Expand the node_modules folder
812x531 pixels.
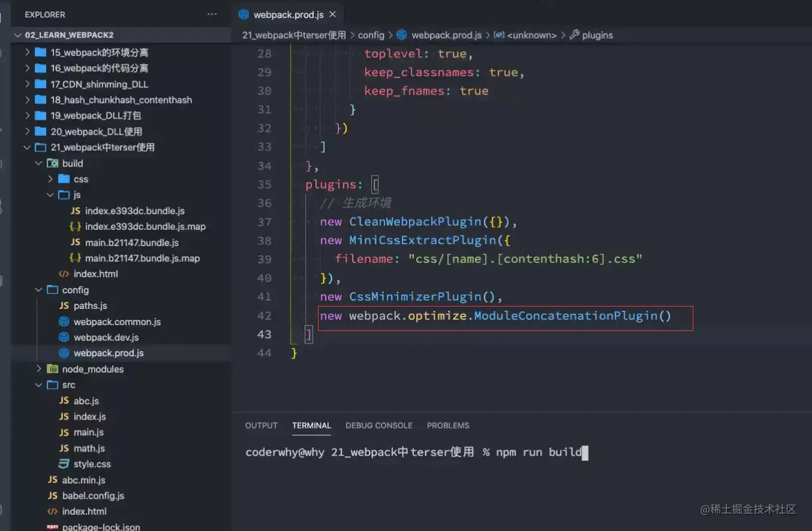point(39,369)
